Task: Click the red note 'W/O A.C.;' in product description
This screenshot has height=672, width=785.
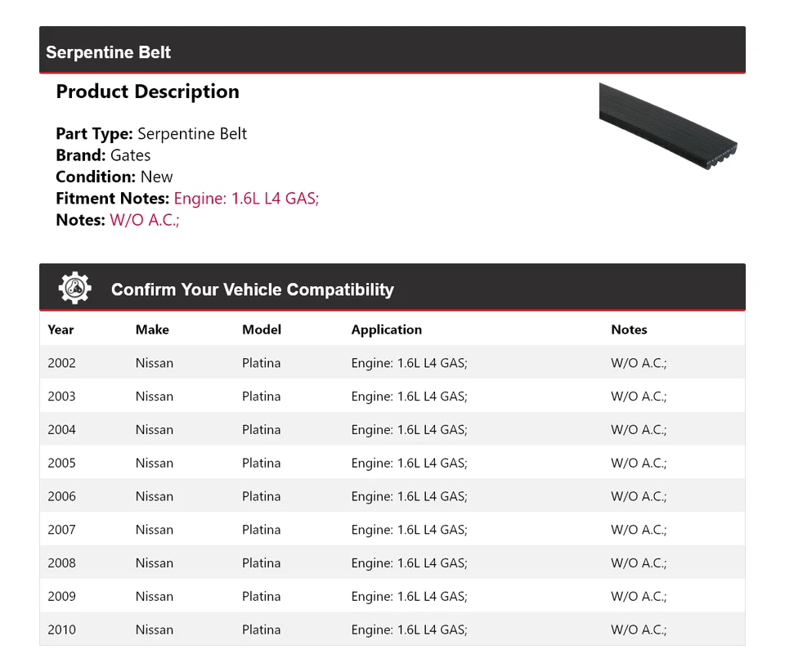Action: 145,220
